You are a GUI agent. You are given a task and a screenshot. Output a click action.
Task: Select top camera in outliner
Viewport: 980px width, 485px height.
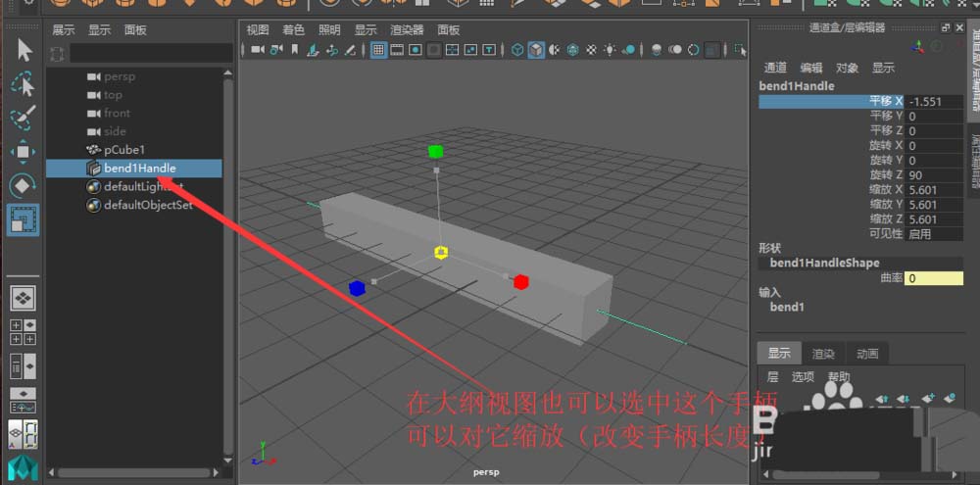pos(113,95)
